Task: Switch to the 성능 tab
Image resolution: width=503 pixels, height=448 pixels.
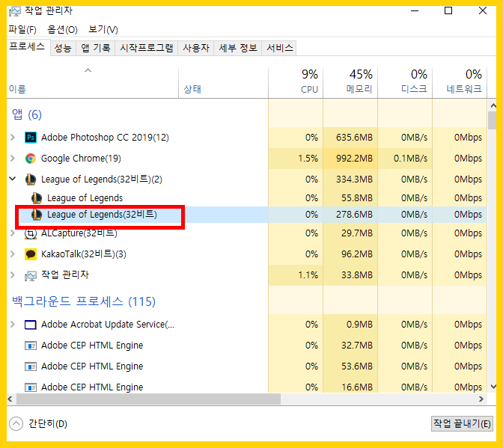Action: tap(63, 48)
